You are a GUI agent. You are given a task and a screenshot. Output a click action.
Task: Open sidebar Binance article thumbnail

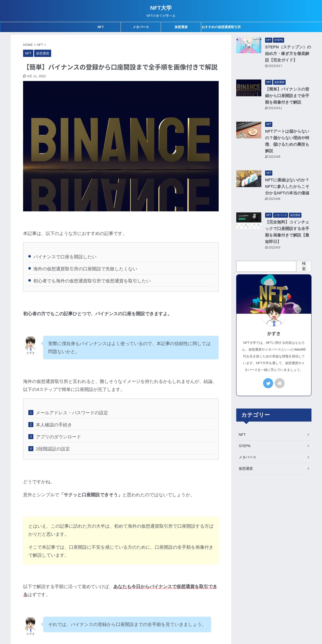click(249, 88)
